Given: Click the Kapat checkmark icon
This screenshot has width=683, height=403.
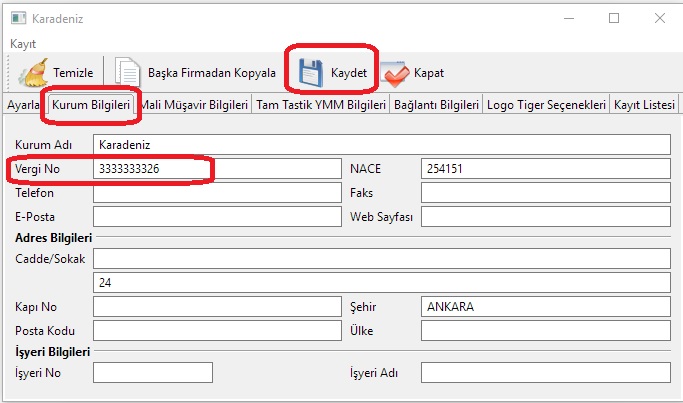Looking at the screenshot, I should (x=395, y=73).
